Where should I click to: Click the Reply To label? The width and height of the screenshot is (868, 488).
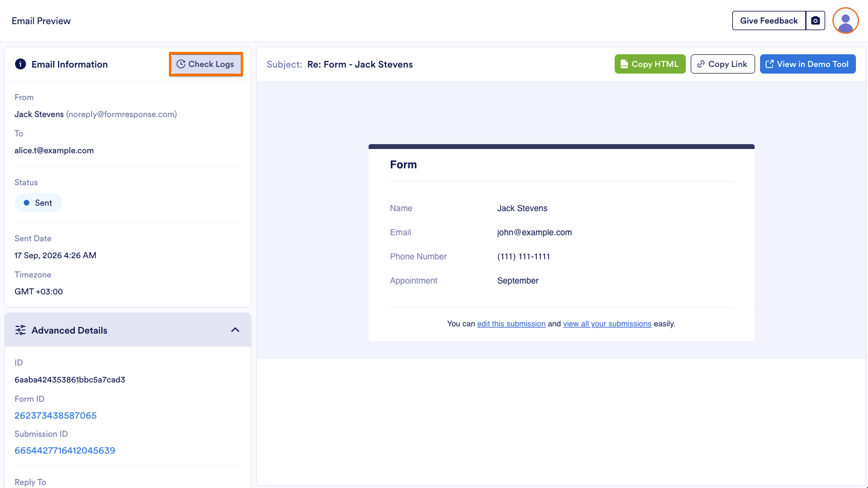30,482
